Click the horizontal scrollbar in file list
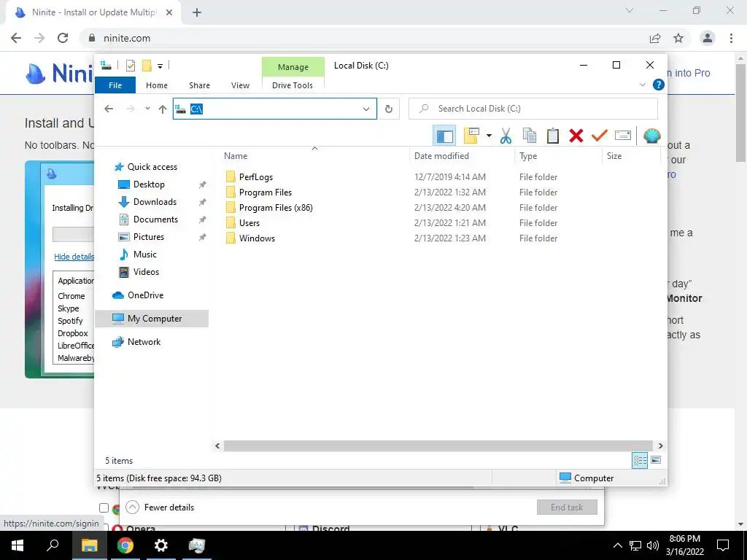The height and width of the screenshot is (560, 747). [438, 446]
